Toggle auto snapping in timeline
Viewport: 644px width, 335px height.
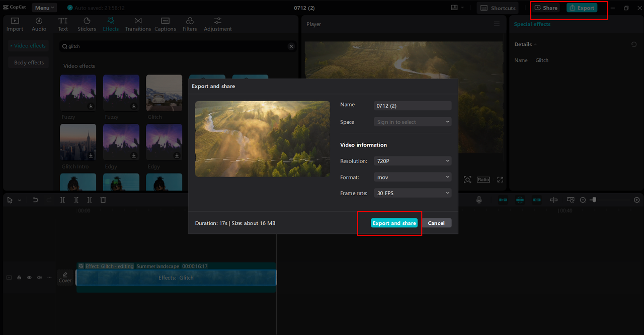520,200
